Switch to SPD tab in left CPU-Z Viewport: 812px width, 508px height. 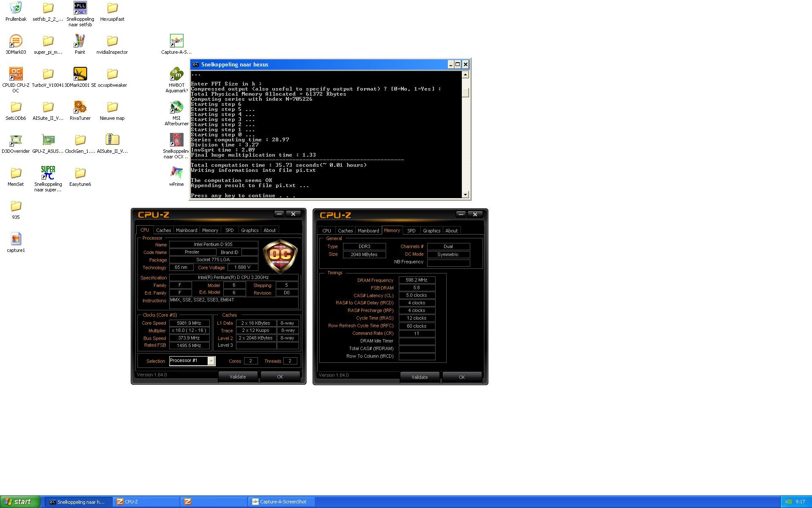click(229, 230)
